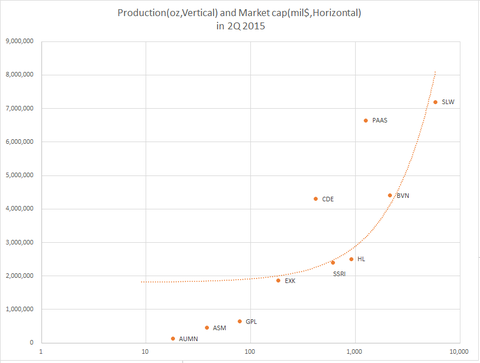Select the PAAS data point
This screenshot has width=480, height=363.
click(x=366, y=120)
